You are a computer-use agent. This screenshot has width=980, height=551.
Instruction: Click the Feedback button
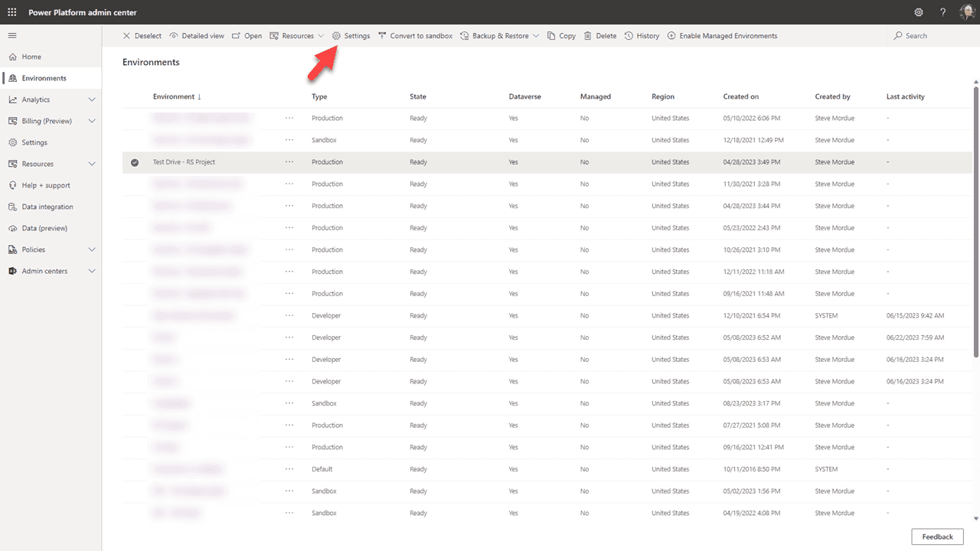click(x=937, y=536)
